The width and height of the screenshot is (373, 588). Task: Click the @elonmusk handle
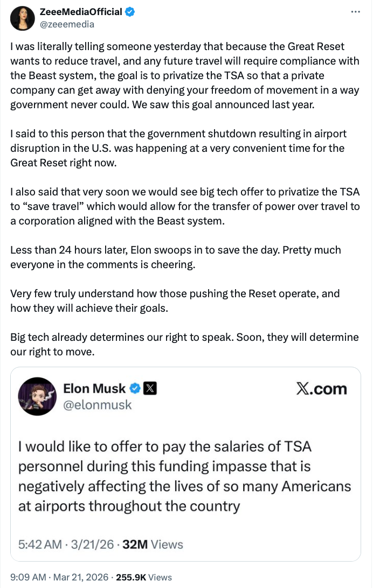tap(97, 405)
